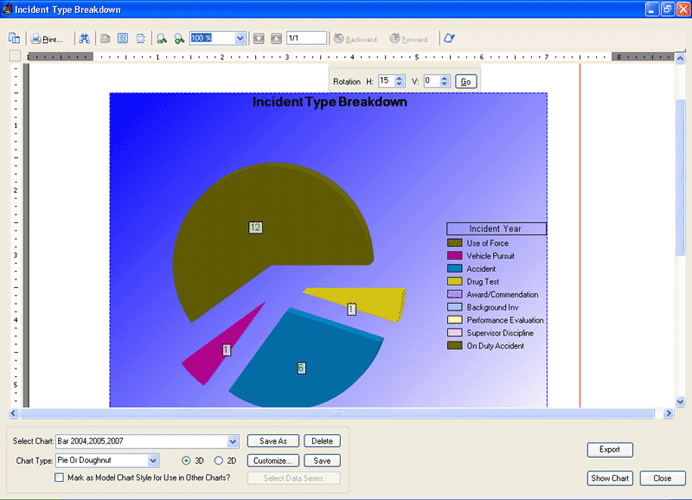Image resolution: width=692 pixels, height=500 pixels.
Task: Click the copy icon in the toolbar
Action: [14, 39]
